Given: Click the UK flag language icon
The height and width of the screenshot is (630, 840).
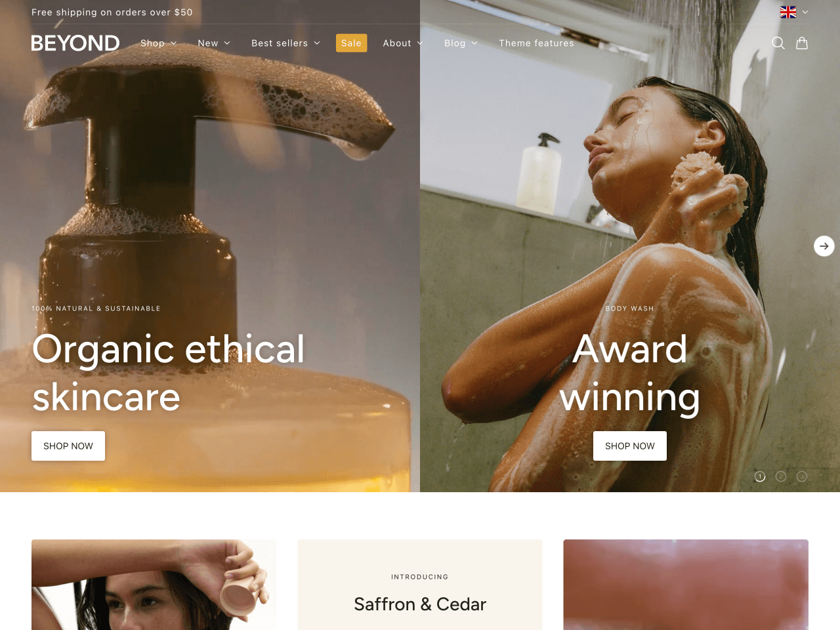Looking at the screenshot, I should pos(788,12).
